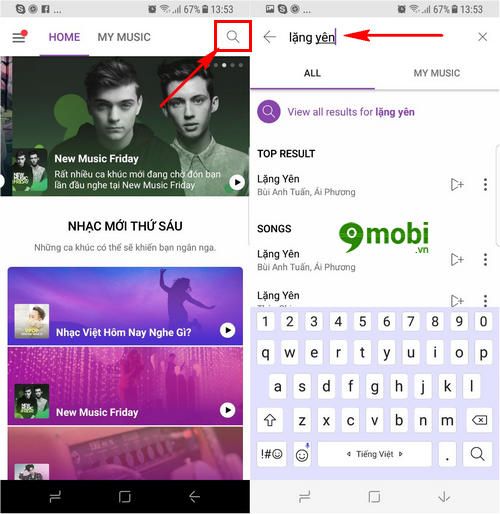Viewport: 500px width, 514px height.
Task: Tap the search magnifier icon in home header
Action: click(x=233, y=37)
